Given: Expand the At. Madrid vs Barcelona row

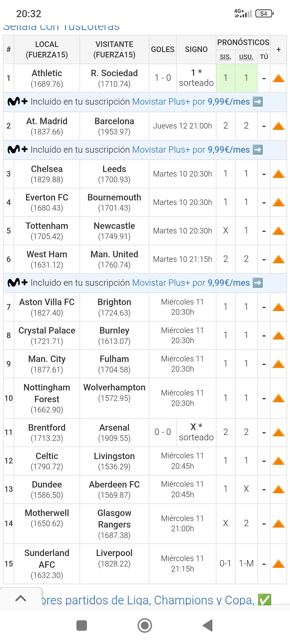Looking at the screenshot, I should (278, 126).
